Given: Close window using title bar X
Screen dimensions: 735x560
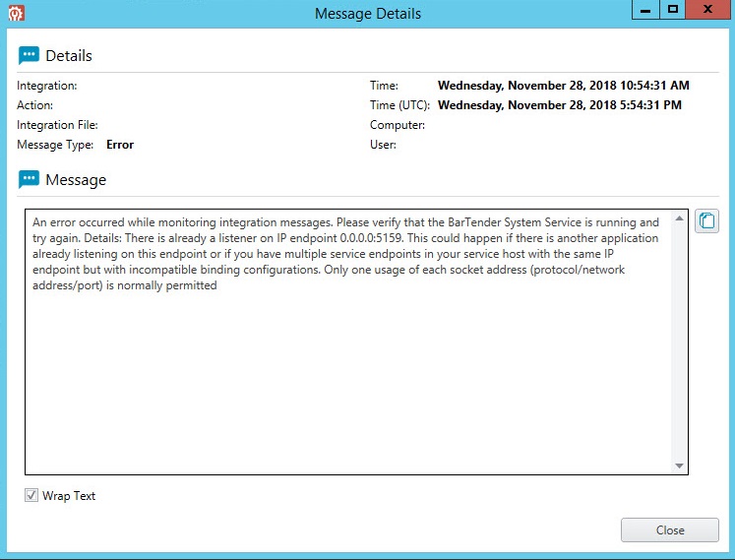Looking at the screenshot, I should click(x=707, y=10).
